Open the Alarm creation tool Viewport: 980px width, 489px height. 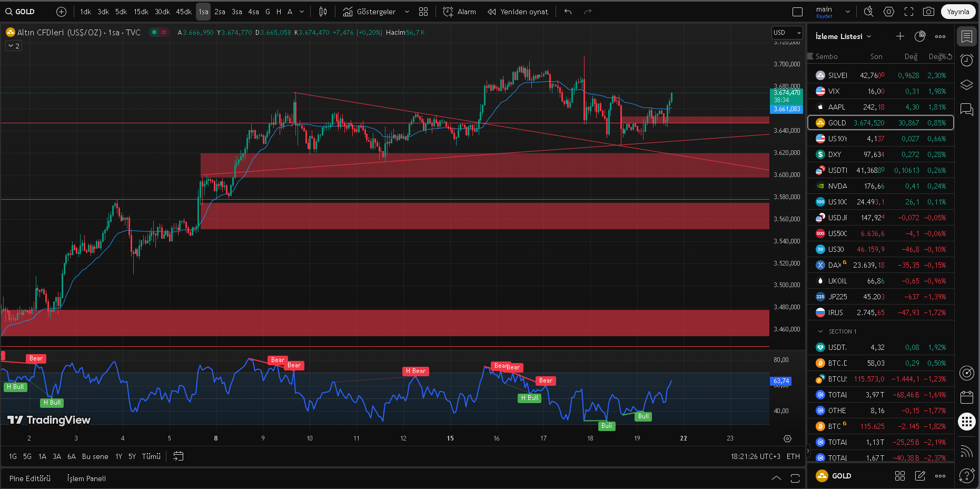[459, 12]
